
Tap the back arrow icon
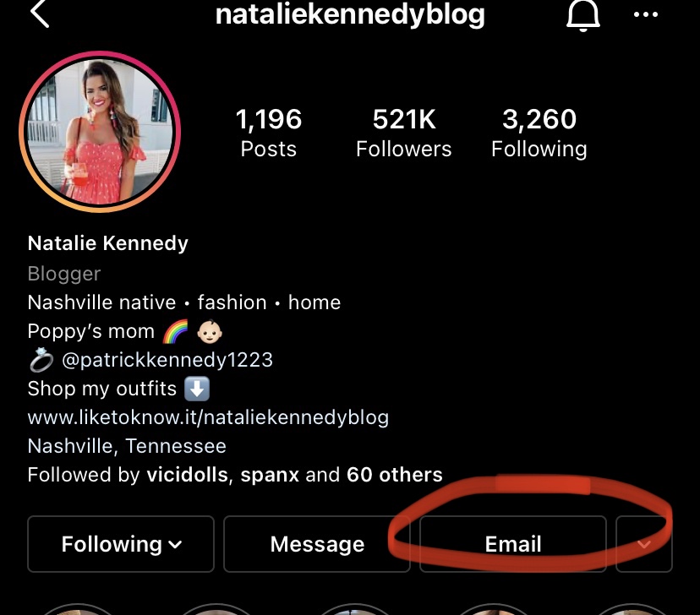click(x=40, y=14)
